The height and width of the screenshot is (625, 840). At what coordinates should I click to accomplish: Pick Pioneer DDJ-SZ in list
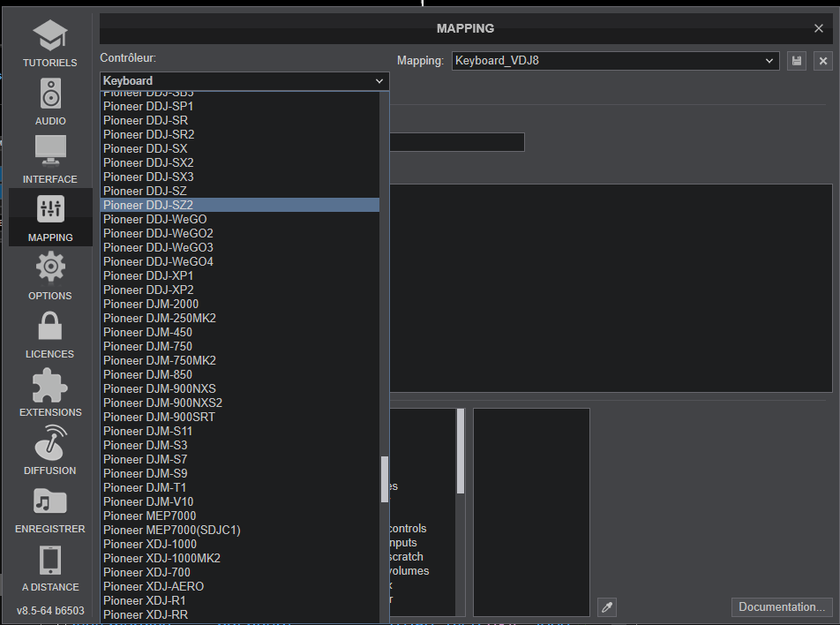coord(239,191)
